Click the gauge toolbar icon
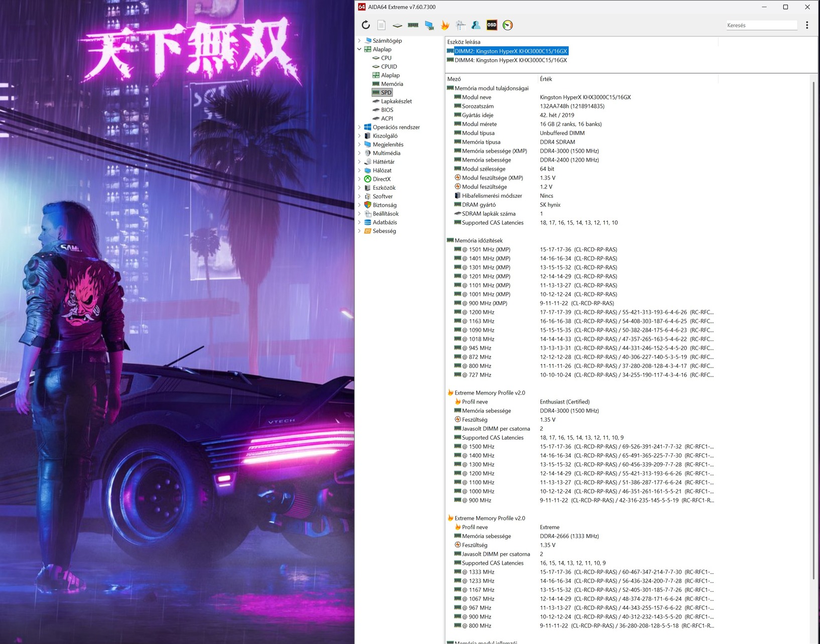The height and width of the screenshot is (644, 820). [x=508, y=25]
